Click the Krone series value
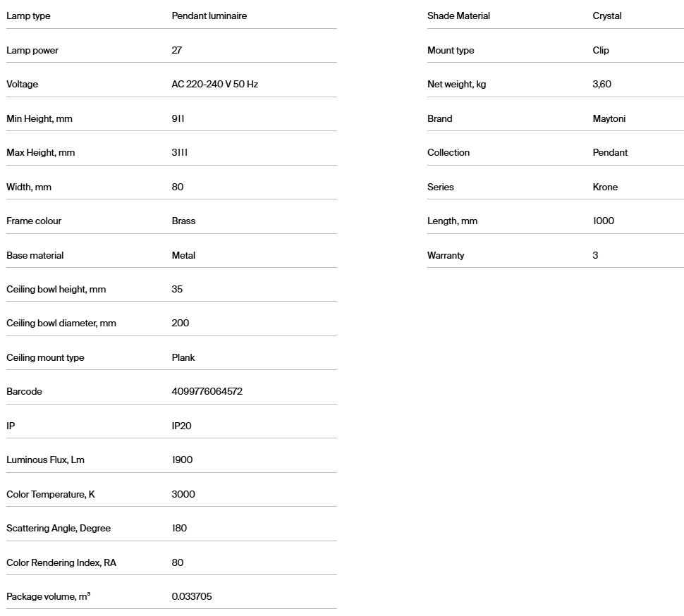The image size is (684, 616). point(605,187)
